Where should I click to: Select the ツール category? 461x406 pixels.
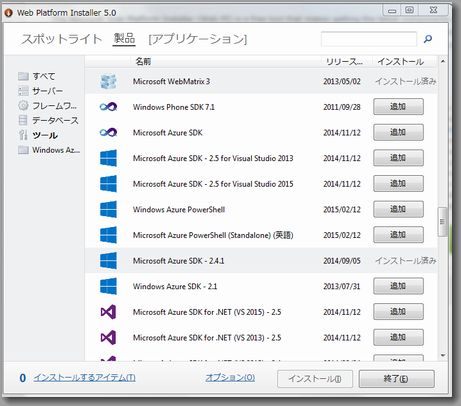coord(38,135)
